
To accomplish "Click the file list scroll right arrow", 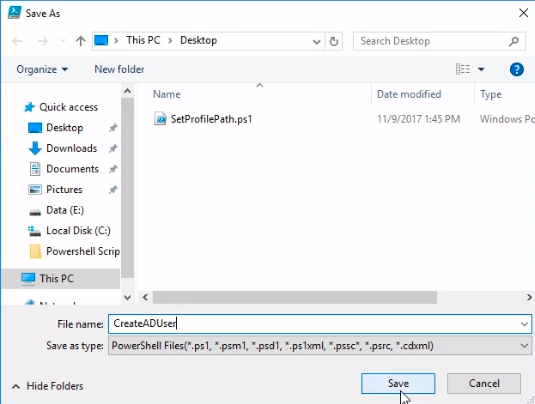I will 529,297.
